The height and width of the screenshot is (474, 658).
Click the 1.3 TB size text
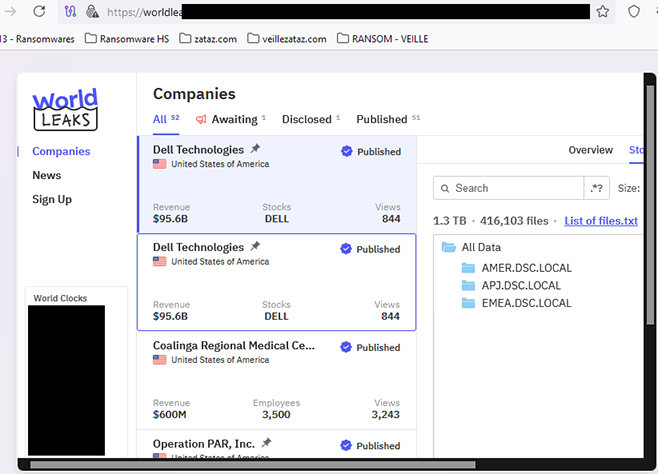(x=449, y=221)
